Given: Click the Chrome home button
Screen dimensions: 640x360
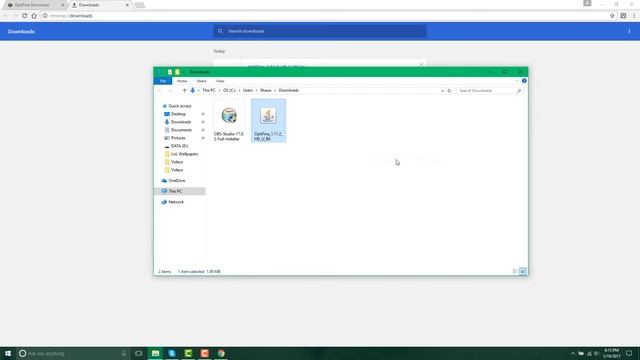Looking at the screenshot, I should coord(34,16).
